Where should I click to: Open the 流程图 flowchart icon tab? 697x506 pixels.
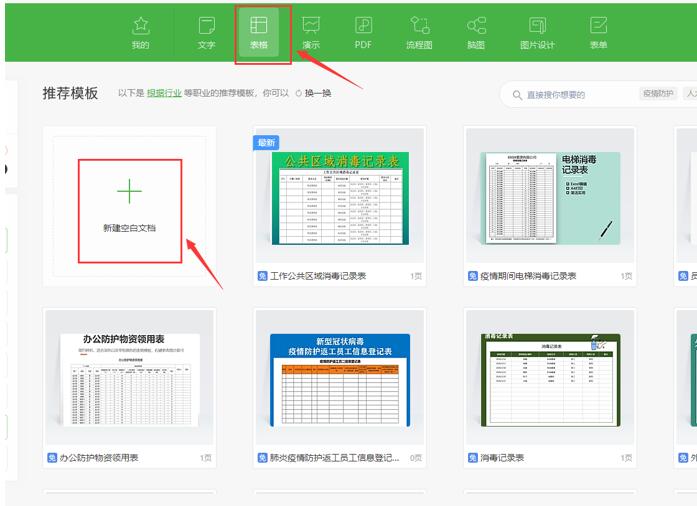419,32
